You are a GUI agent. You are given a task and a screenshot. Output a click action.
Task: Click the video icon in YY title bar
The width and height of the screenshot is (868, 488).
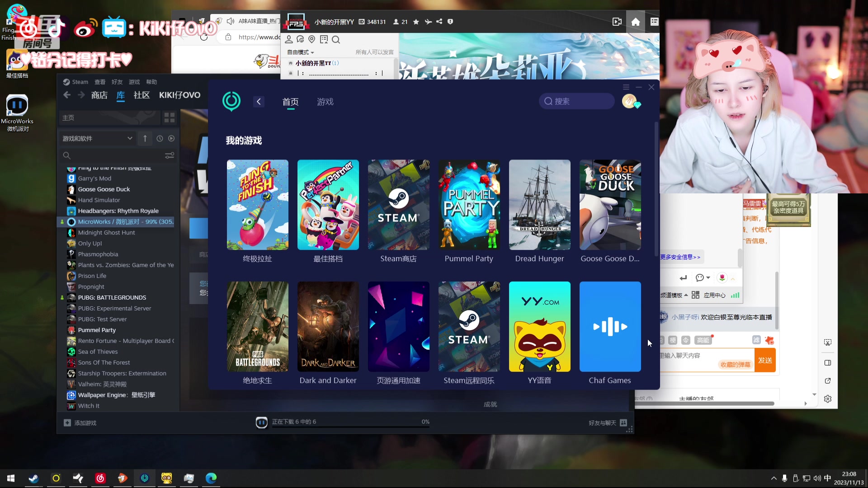(617, 22)
